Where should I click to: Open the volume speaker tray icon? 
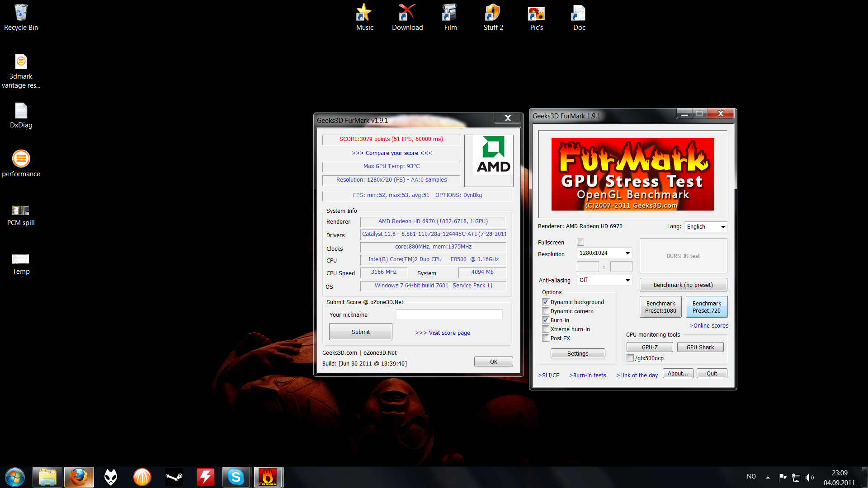tap(810, 477)
